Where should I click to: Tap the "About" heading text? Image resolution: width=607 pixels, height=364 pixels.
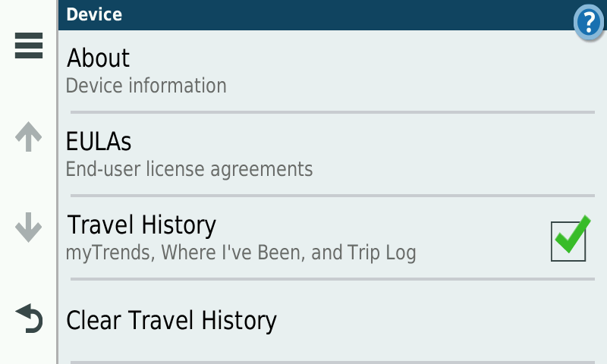pyautogui.click(x=99, y=58)
